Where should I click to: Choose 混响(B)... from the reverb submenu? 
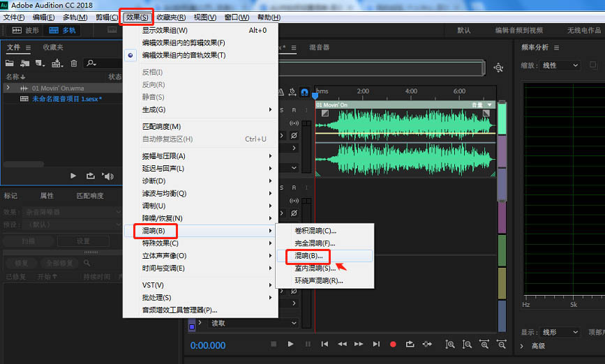(x=308, y=256)
